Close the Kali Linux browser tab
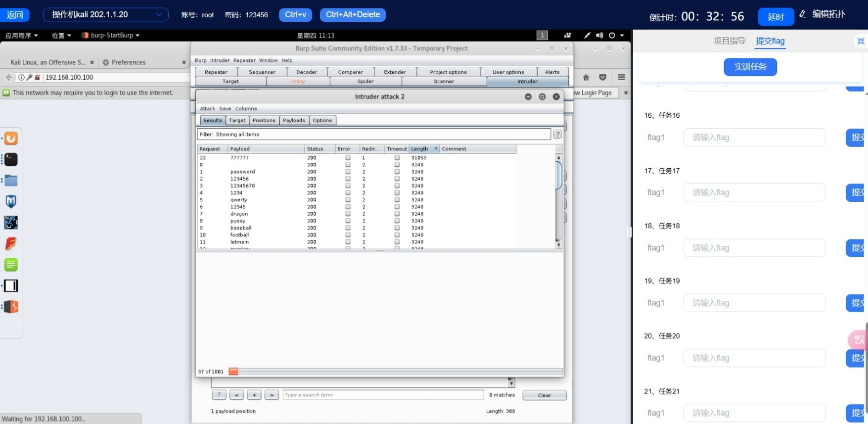This screenshot has height=424, width=868. pos(92,62)
